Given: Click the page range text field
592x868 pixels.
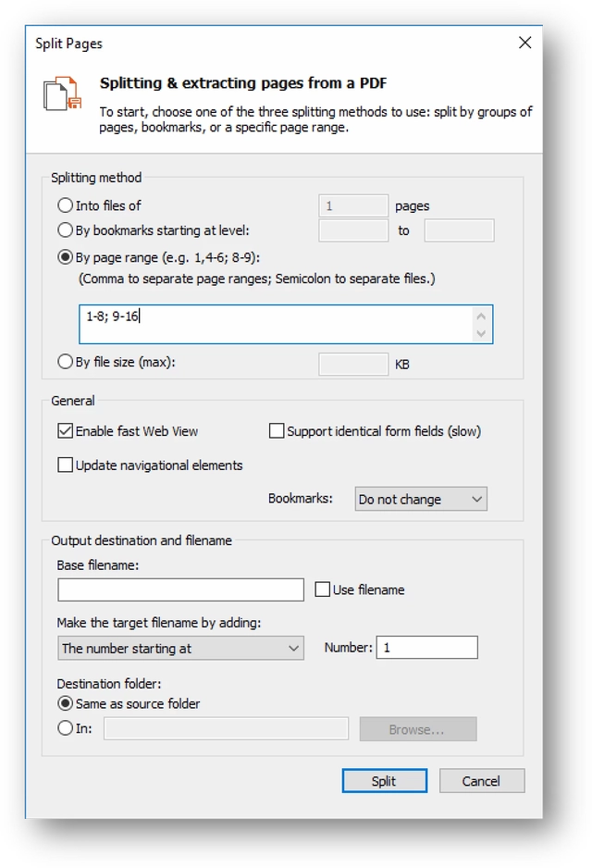Looking at the screenshot, I should [x=276, y=325].
